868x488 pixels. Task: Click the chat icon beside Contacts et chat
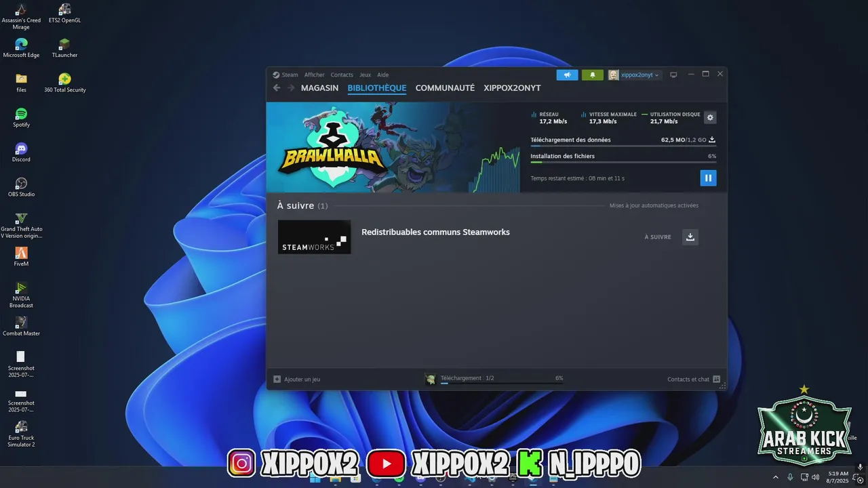pos(716,379)
